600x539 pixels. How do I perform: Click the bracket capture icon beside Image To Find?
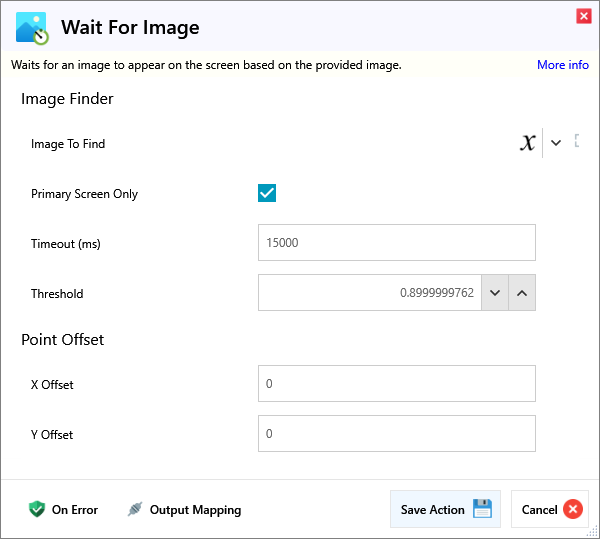(x=577, y=142)
